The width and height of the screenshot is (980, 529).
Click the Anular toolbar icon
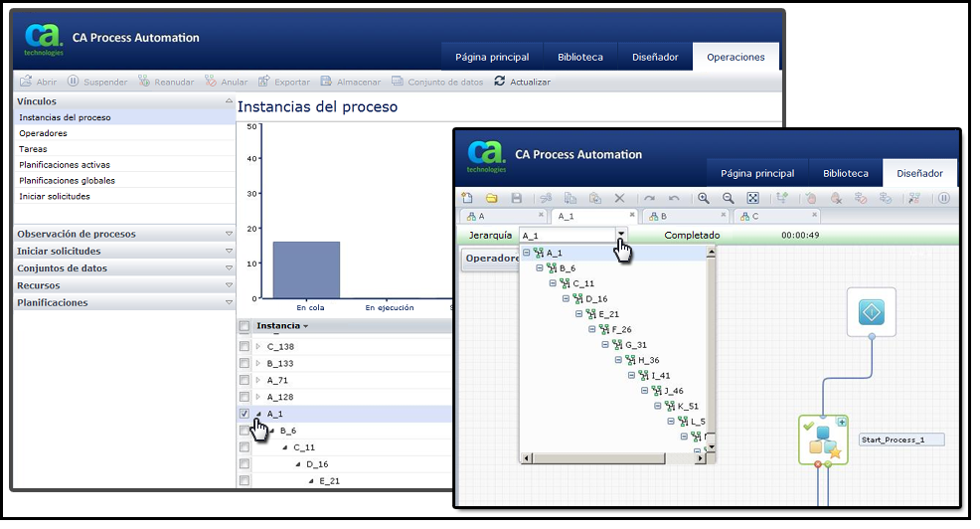(211, 82)
